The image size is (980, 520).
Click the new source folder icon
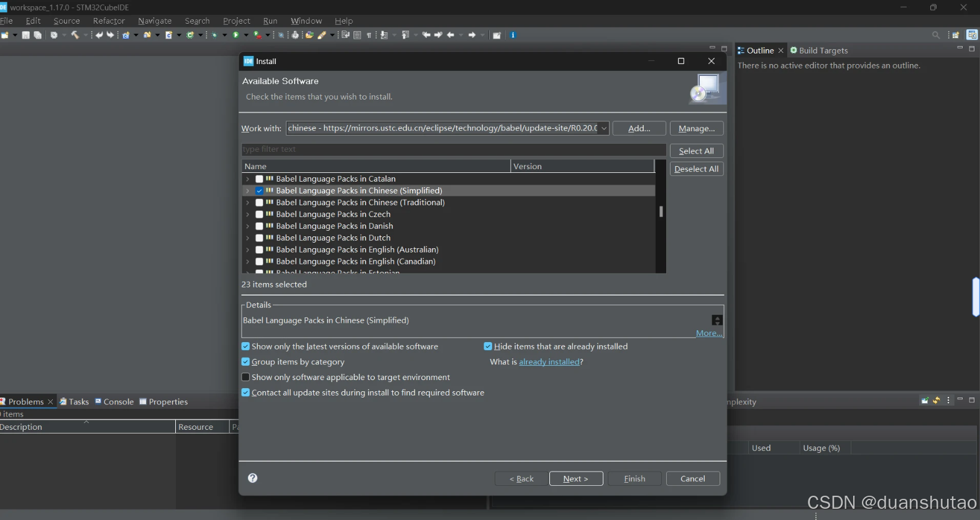pyautogui.click(x=147, y=35)
